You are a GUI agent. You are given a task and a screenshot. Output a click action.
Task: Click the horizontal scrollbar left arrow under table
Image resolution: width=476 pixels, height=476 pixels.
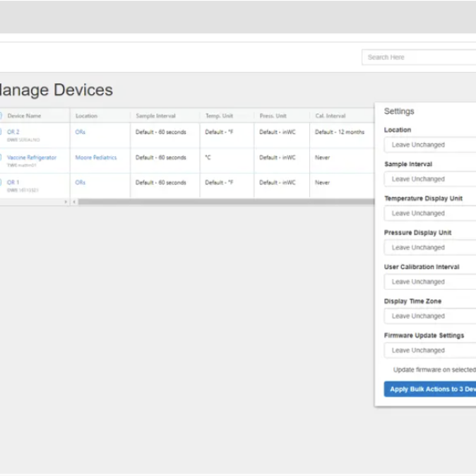tap(74, 202)
